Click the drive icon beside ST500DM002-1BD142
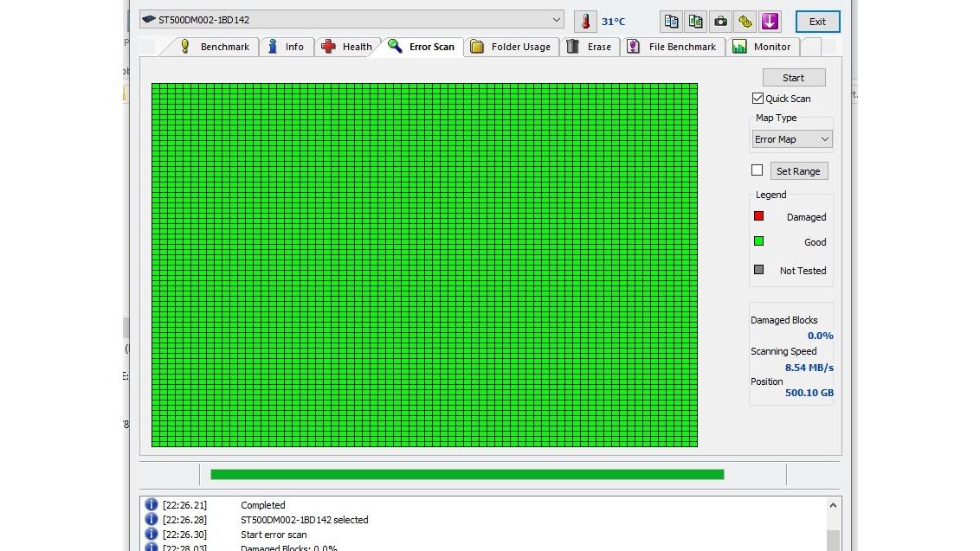The image size is (980, 551). click(x=149, y=19)
